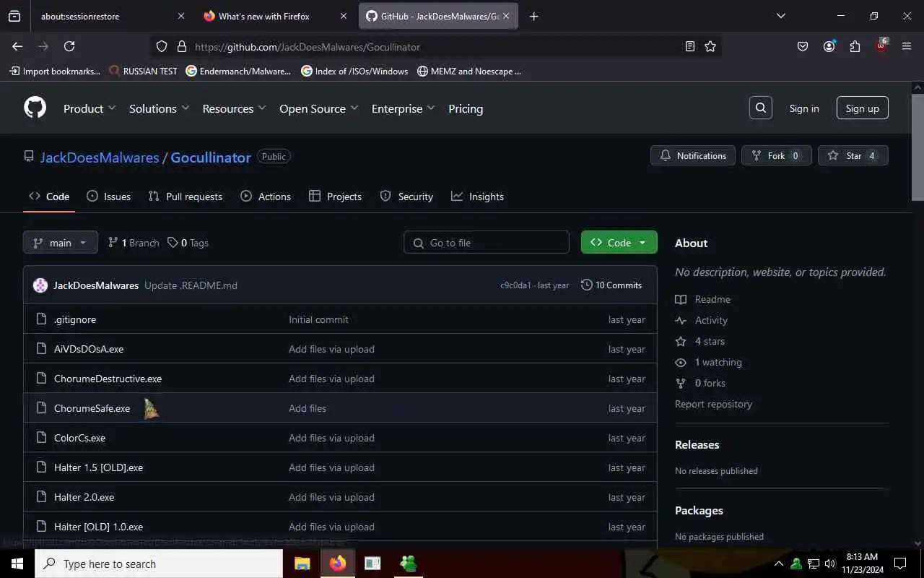
Task: Open the Security tab
Action: pyautogui.click(x=406, y=197)
